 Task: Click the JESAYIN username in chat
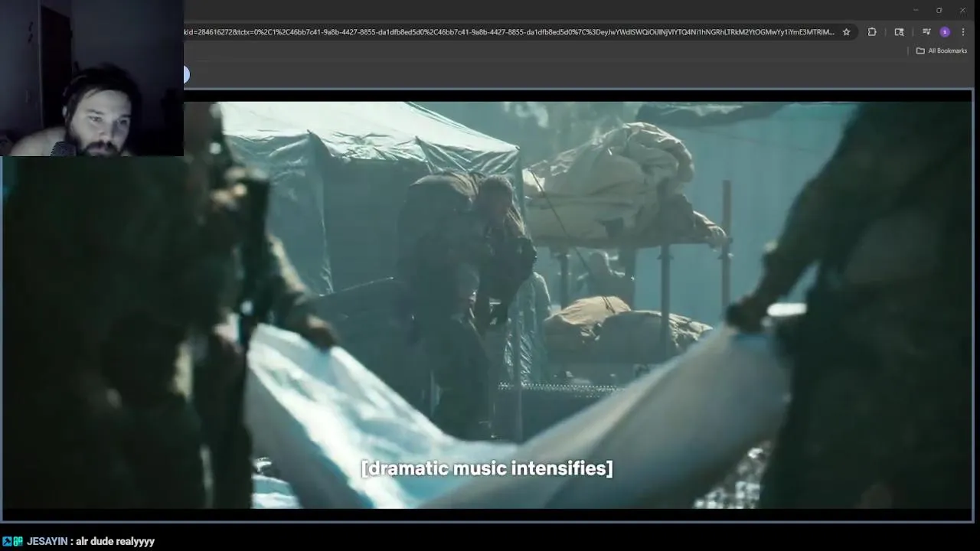(47, 541)
